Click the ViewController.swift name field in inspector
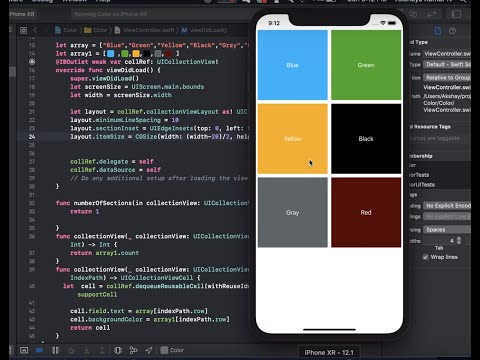Screen dimensions: 480x360 pyautogui.click(x=447, y=54)
